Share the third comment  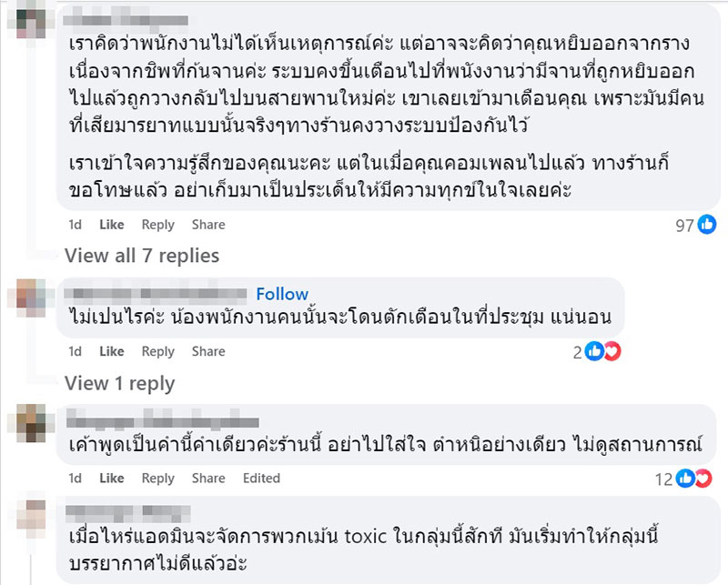(207, 478)
